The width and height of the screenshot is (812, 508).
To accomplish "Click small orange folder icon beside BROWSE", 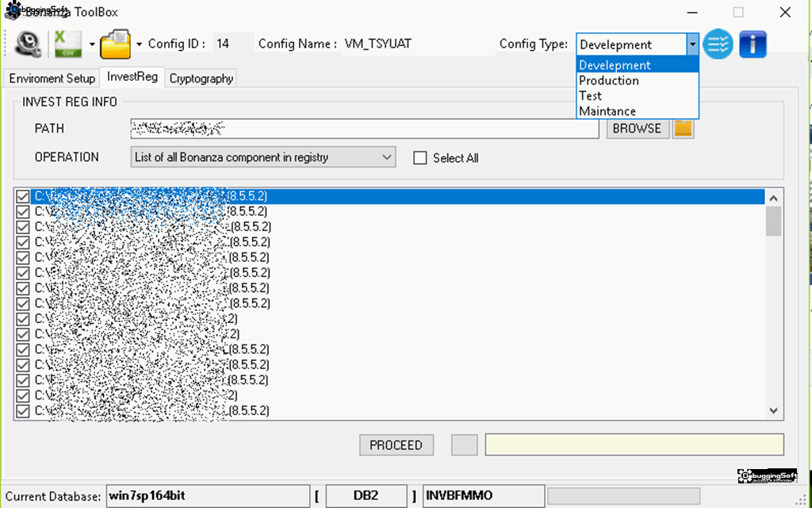I will tap(683, 129).
